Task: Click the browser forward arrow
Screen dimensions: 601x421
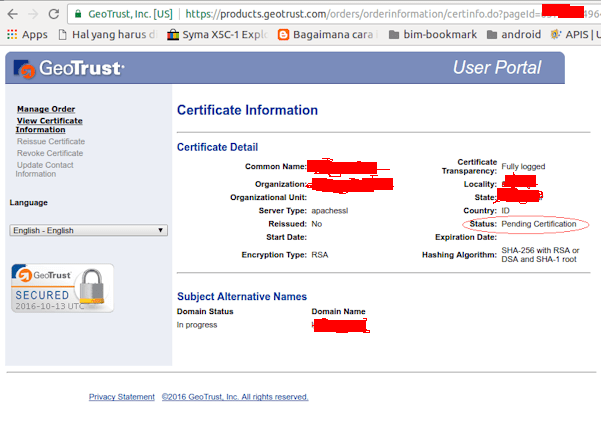Action: point(33,14)
